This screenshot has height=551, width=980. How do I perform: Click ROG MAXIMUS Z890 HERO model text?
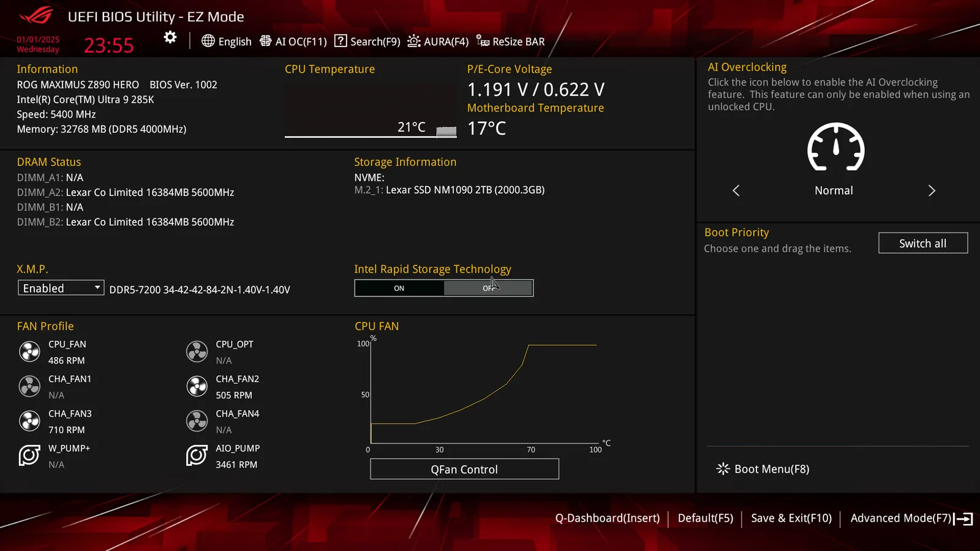point(78,84)
